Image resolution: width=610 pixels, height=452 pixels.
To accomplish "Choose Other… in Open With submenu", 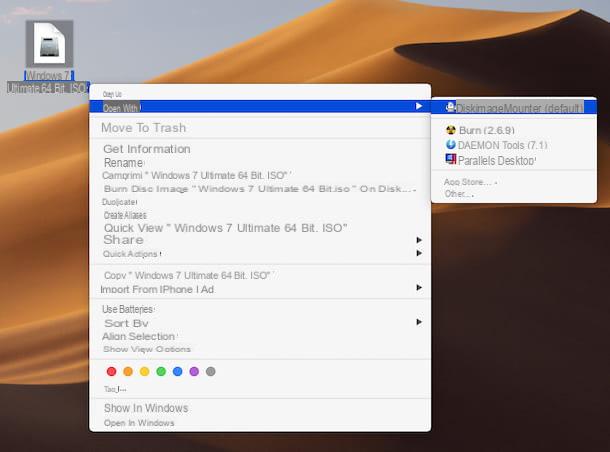I will tap(459, 194).
